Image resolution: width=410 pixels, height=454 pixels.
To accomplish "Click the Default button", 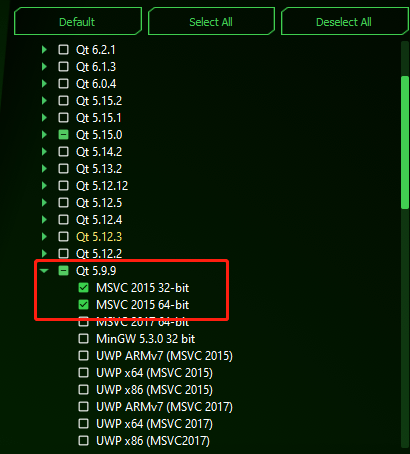I will (78, 22).
